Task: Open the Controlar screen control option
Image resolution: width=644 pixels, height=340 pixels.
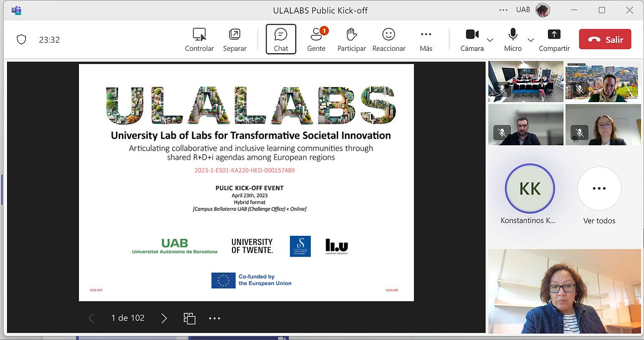Action: click(199, 40)
